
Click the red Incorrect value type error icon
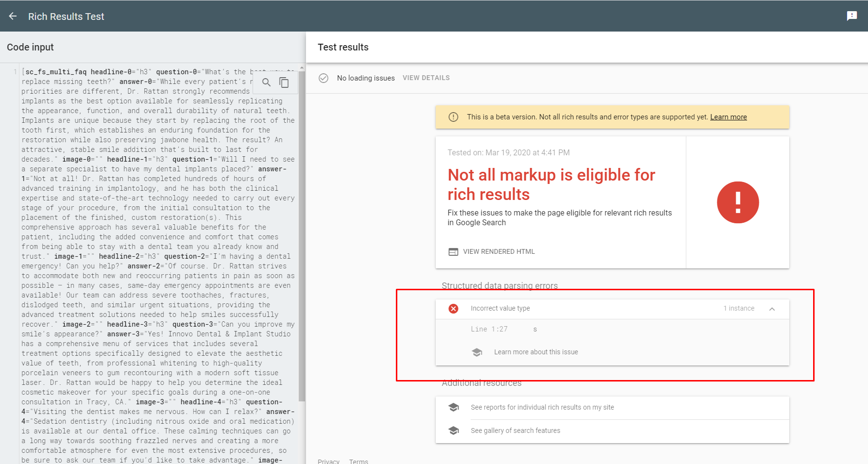(453, 308)
